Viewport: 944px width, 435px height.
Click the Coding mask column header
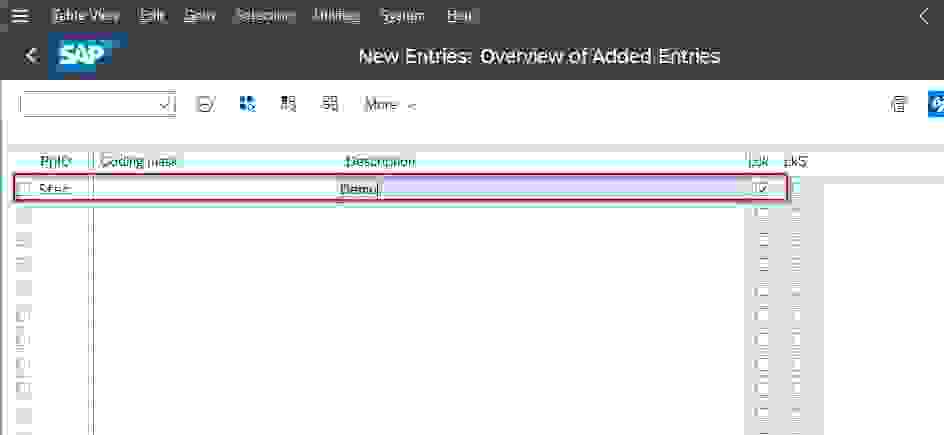tap(139, 161)
